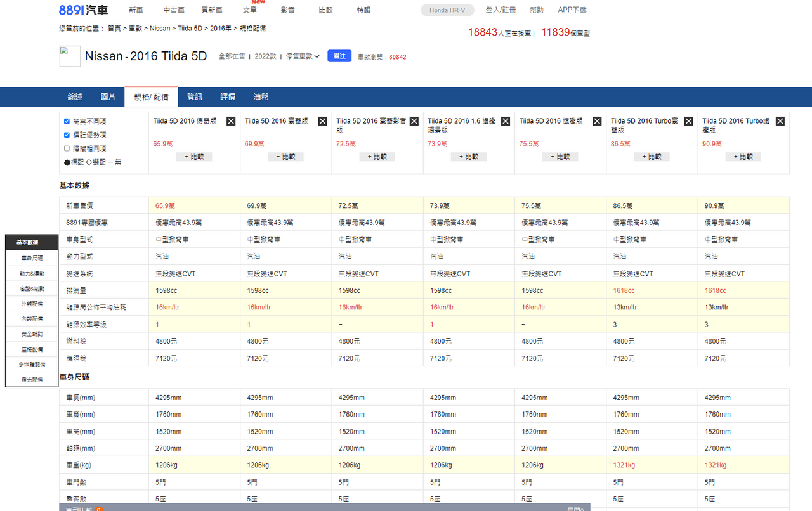The image size is (812, 511).
Task: Click 優惠最高43.9萬 under 傳奇版
Action: [179, 223]
